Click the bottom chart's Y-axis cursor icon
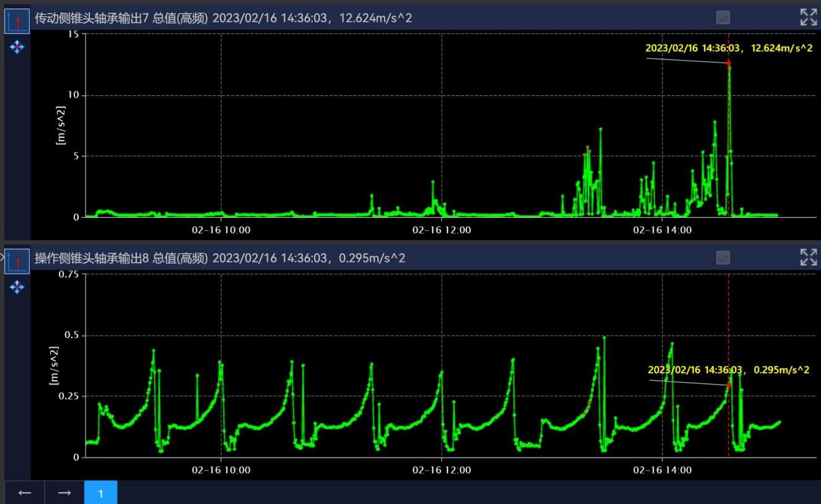 tap(17, 261)
